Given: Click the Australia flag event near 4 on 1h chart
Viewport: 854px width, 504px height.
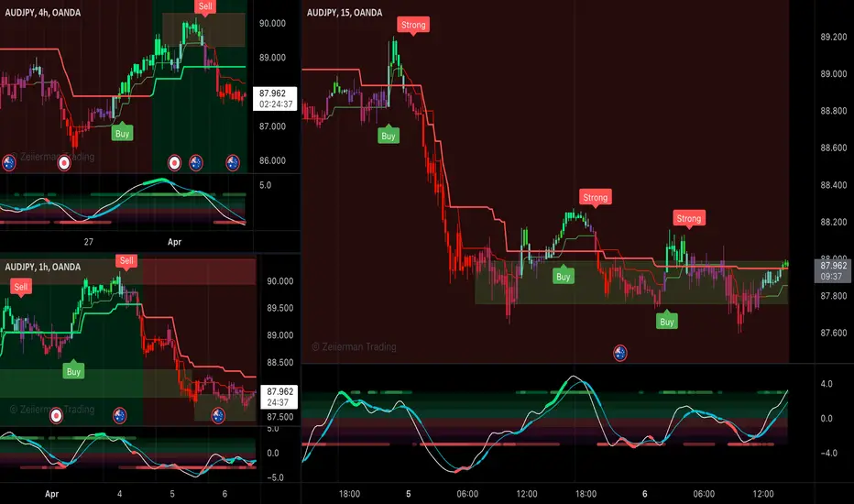Looking at the screenshot, I should [x=119, y=416].
